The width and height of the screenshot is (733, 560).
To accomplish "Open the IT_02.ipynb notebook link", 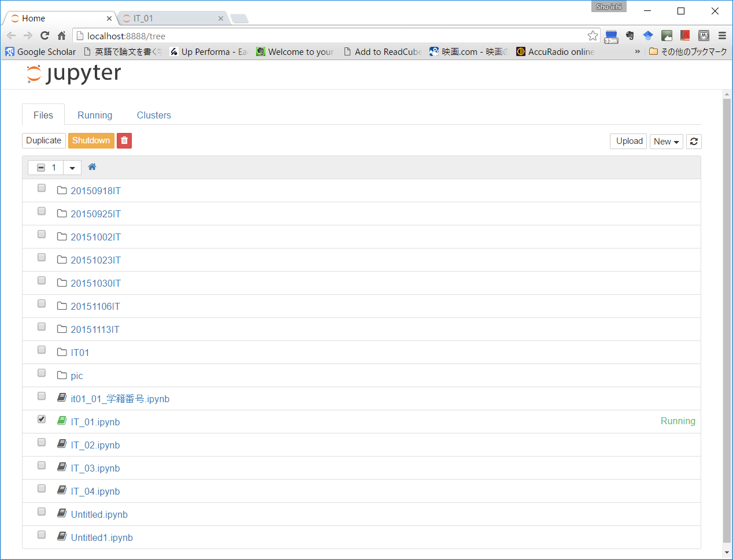I will [95, 445].
